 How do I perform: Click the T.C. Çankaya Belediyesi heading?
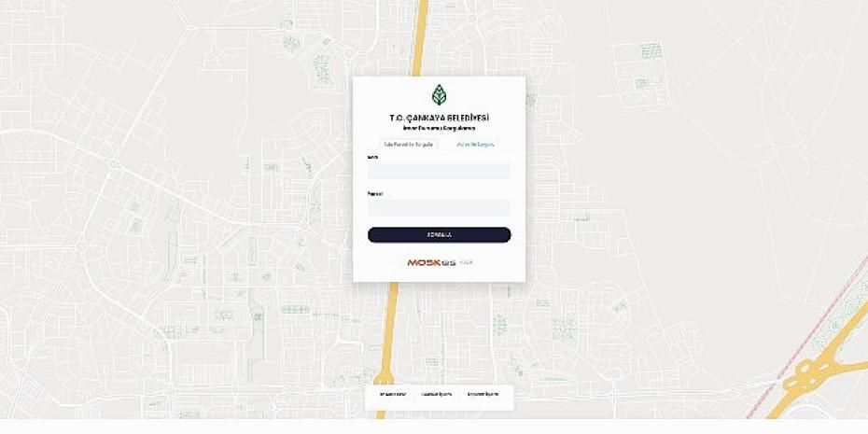pyautogui.click(x=439, y=118)
